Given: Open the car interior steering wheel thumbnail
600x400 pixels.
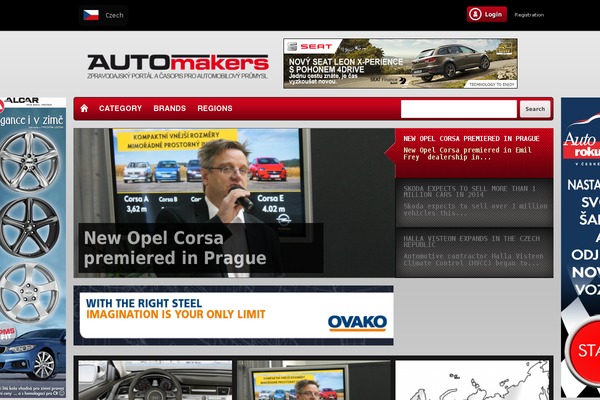Looking at the screenshot, I should click(x=155, y=380).
